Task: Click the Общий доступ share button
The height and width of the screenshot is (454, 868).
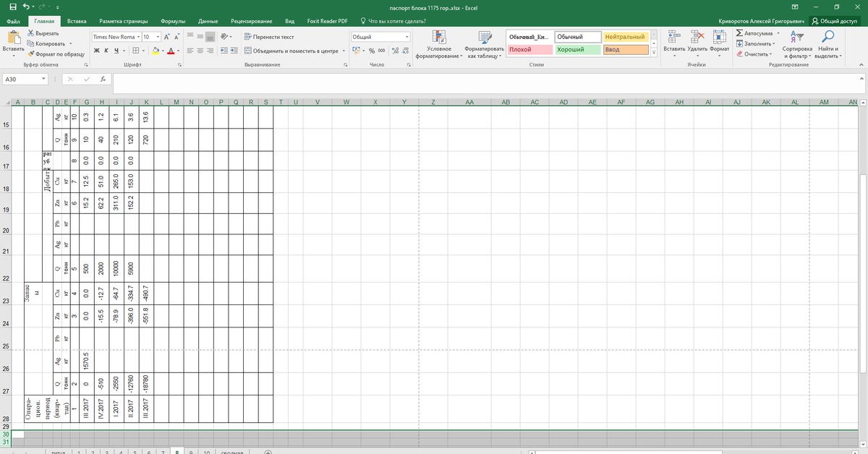Action: (x=834, y=21)
